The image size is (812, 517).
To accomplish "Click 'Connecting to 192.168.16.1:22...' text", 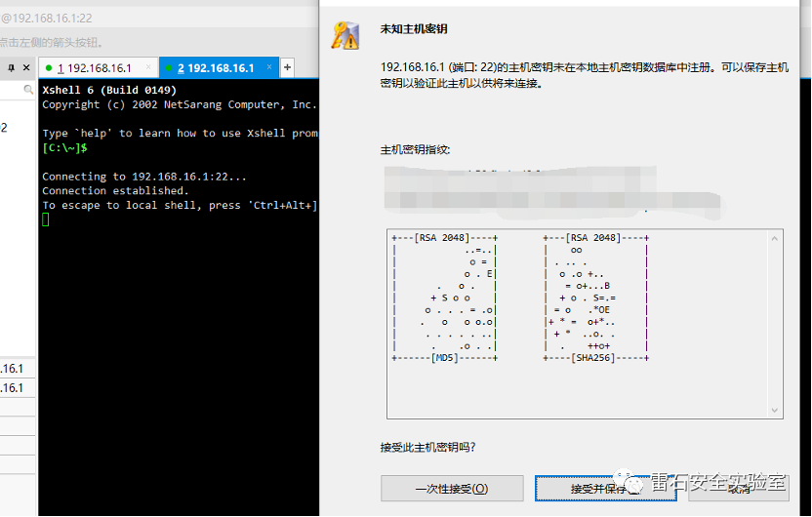I will tap(144, 177).
